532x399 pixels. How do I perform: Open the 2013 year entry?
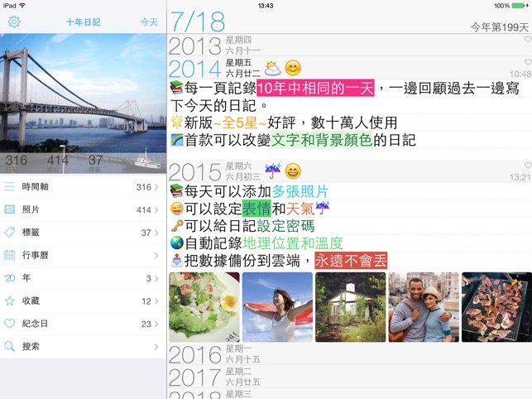pos(349,46)
